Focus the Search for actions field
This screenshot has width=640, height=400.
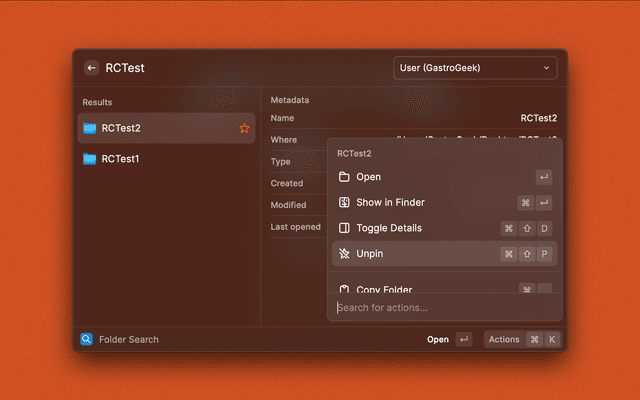440,308
